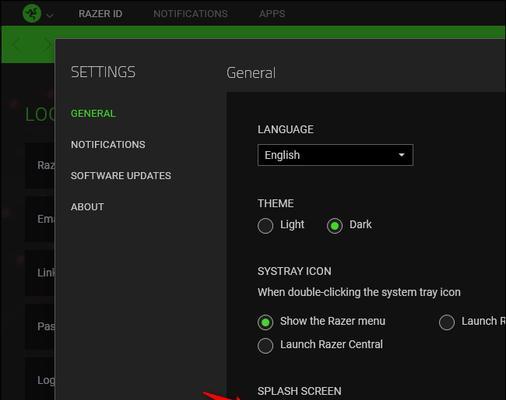Open the RAZER ID tab
The width and height of the screenshot is (506, 400).
[x=100, y=14]
